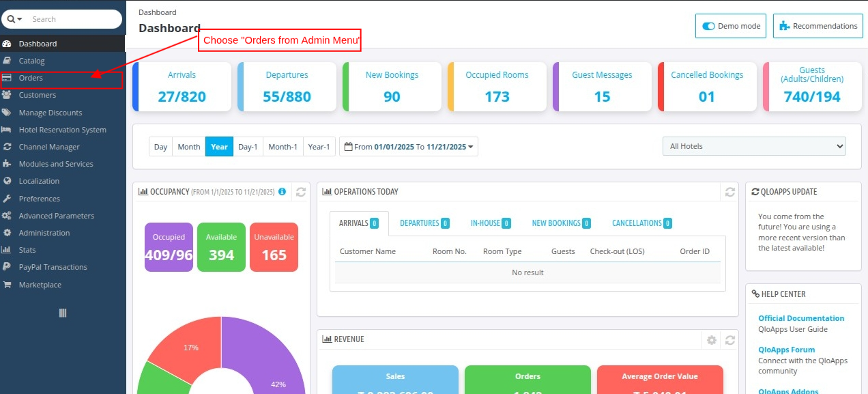Screen dimensions: 868x394
Task: Refresh the Occupancy panel
Action: (301, 193)
